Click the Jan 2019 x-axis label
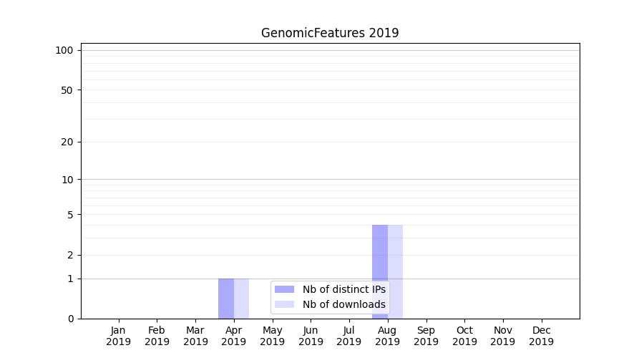This screenshot has height=358, width=644. [119, 336]
